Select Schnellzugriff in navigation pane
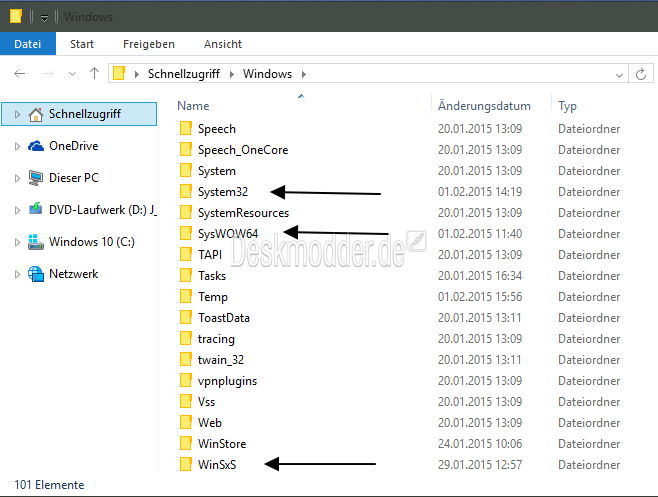This screenshot has height=497, width=658. (79, 114)
